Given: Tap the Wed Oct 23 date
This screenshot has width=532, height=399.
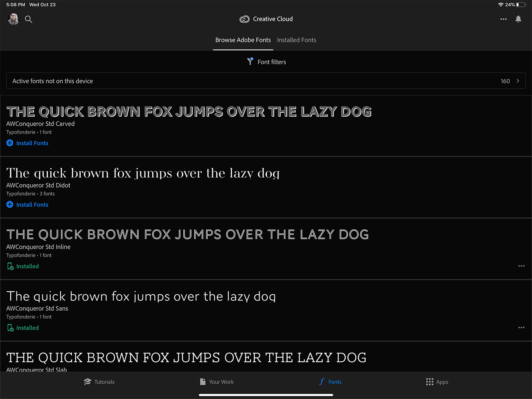Looking at the screenshot, I should coord(42,5).
